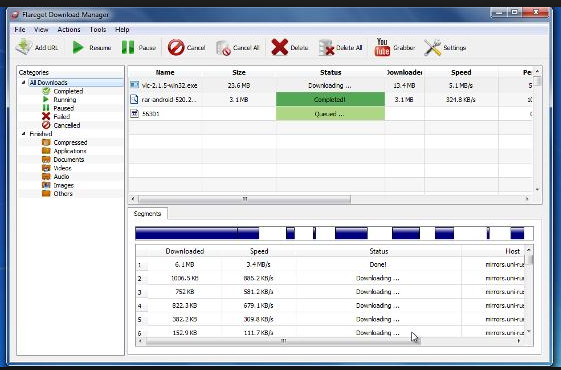Click the light green Queued status bar
The width and height of the screenshot is (561, 370).
[330, 113]
